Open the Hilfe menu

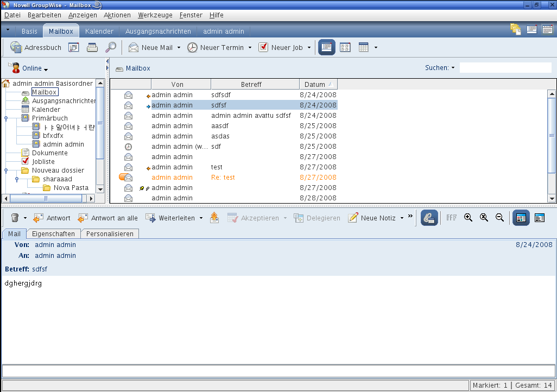[216, 15]
